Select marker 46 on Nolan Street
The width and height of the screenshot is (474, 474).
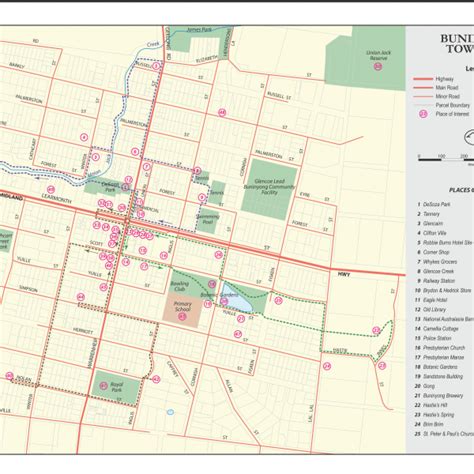click(x=9, y=376)
